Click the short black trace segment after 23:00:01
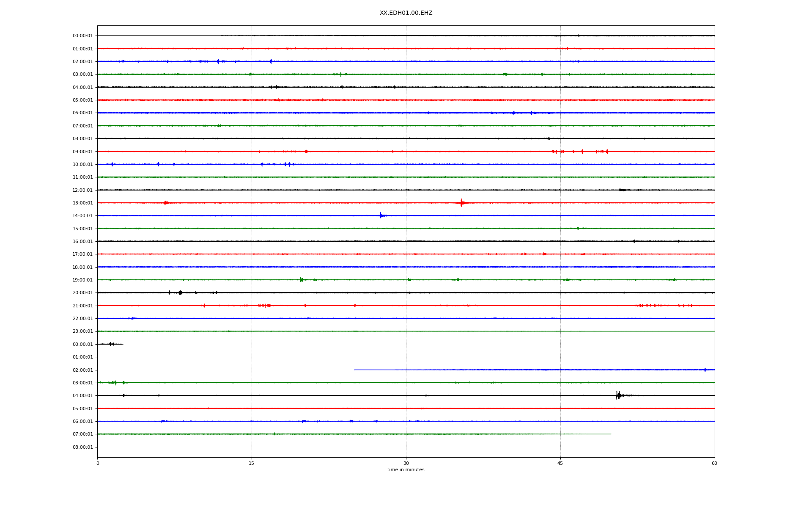812x508 pixels. pyautogui.click(x=110, y=344)
